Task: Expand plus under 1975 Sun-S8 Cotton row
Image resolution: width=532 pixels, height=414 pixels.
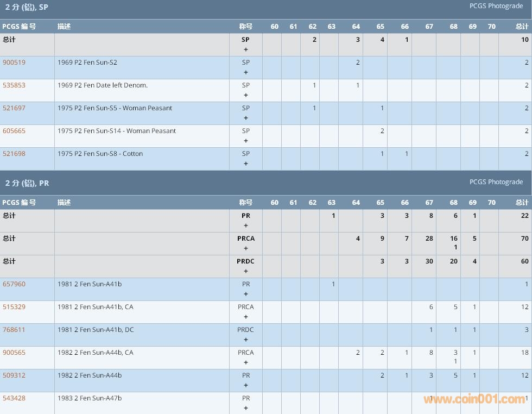Action: (246, 164)
